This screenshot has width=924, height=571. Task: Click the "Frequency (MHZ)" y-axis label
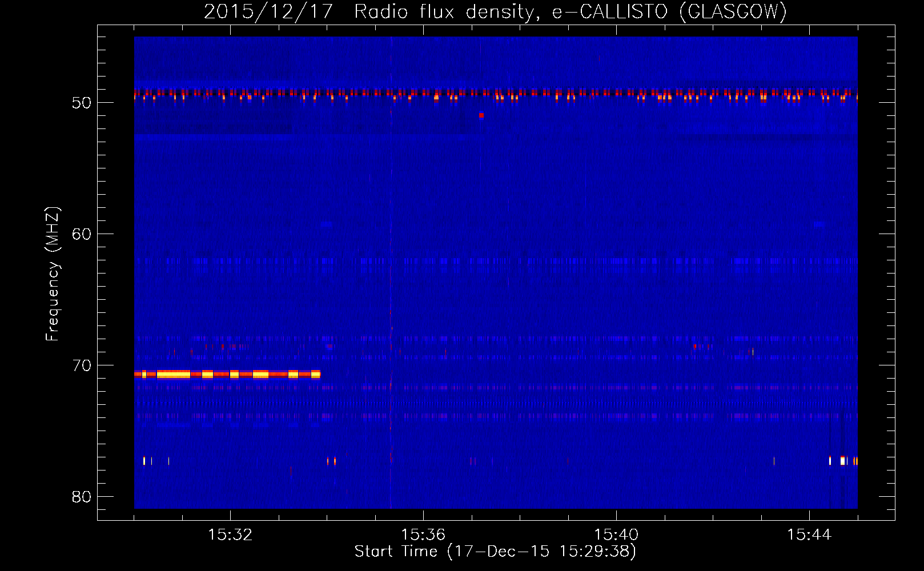(x=53, y=274)
